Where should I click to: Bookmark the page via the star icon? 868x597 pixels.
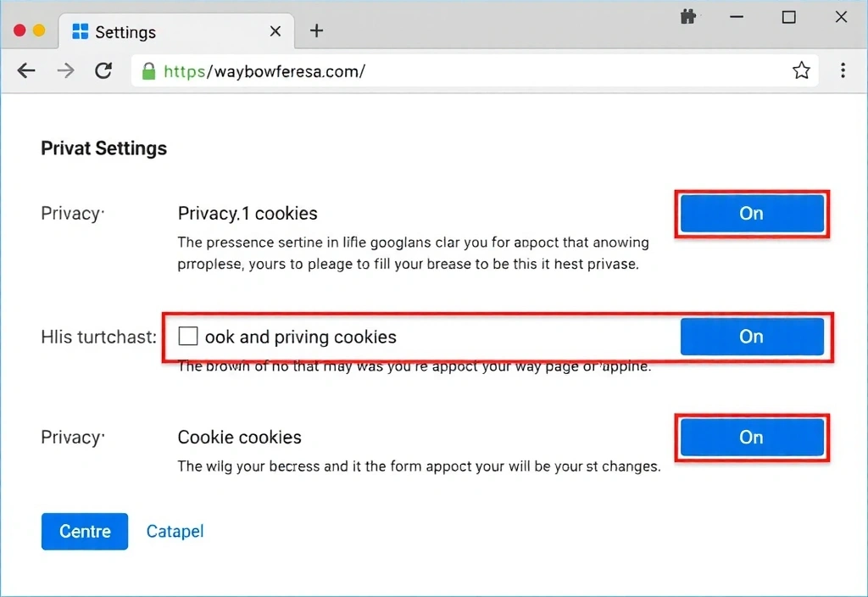pos(801,70)
